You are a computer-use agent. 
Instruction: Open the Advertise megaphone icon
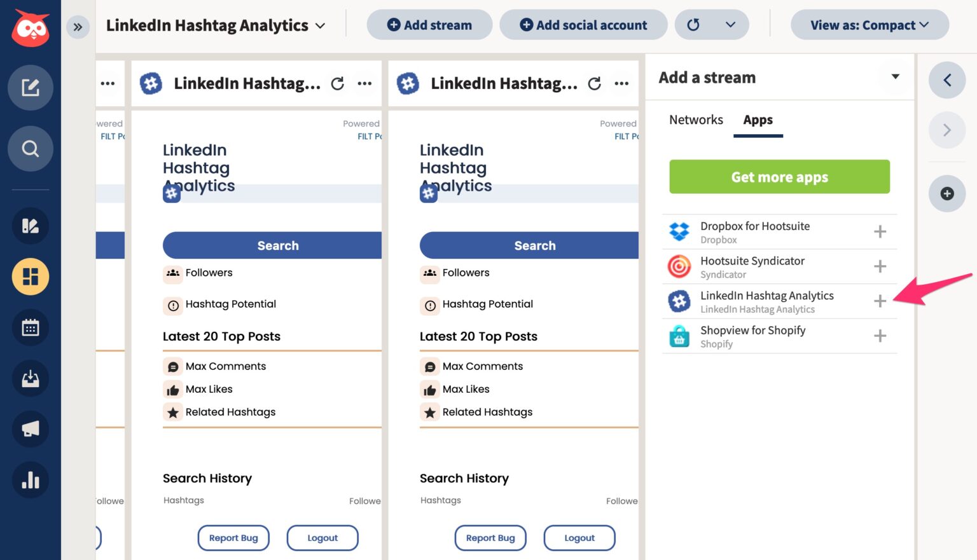[x=30, y=429]
